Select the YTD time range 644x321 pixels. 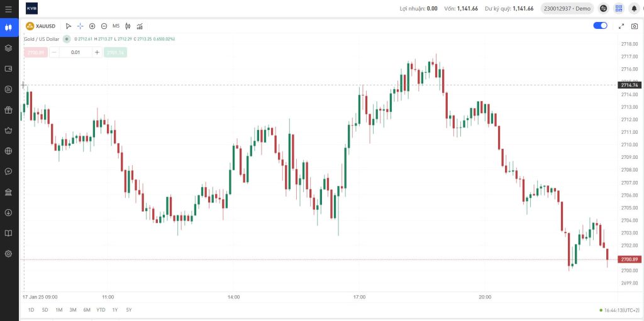pyautogui.click(x=101, y=310)
